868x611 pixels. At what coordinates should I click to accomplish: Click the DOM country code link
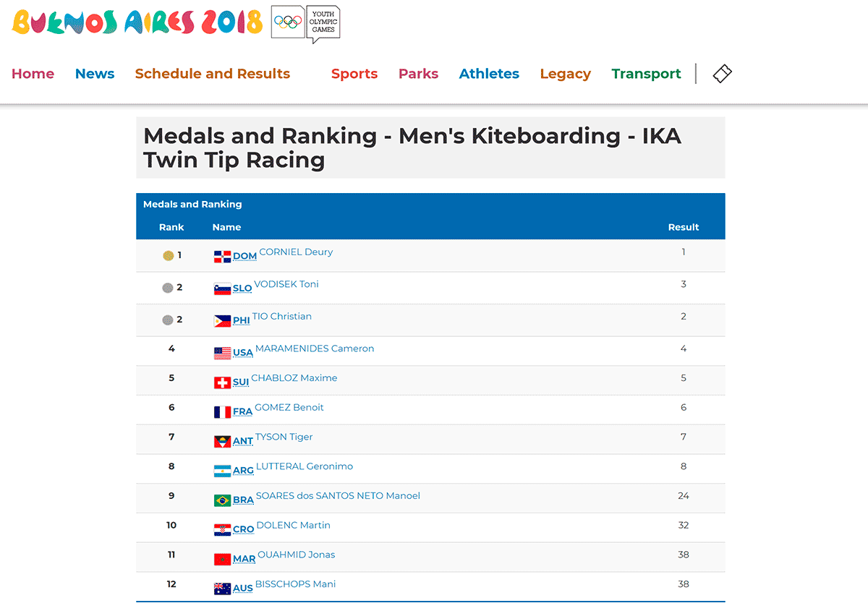pos(245,257)
